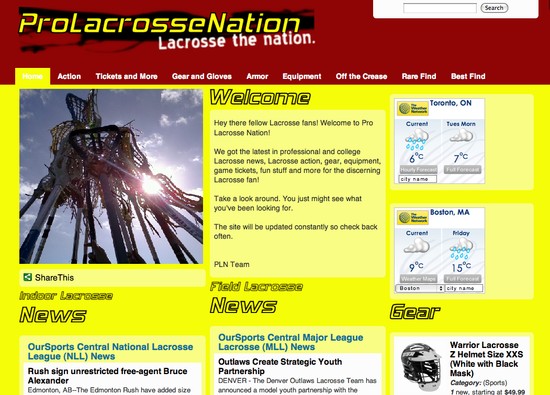
Task: Open OurSports Central Major League Lacrosse News
Action: click(x=290, y=342)
